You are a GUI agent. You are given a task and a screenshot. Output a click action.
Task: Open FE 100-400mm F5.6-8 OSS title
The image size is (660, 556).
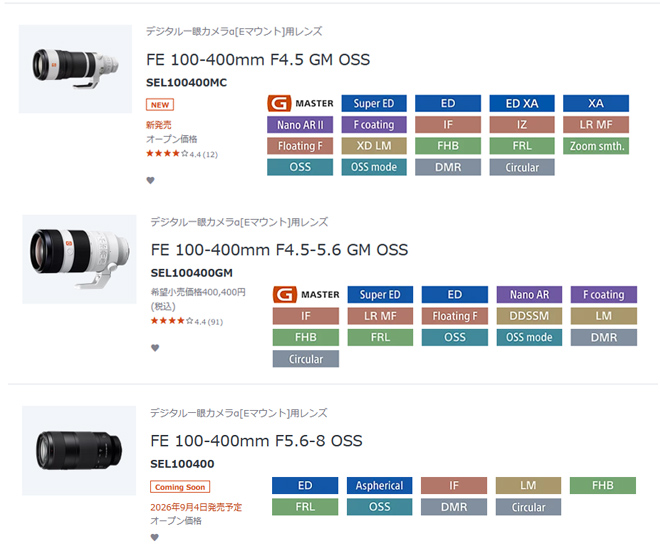[x=256, y=441]
